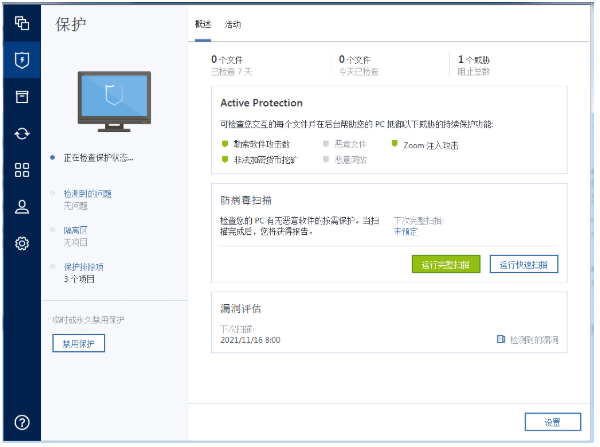Open the Account person icon in the sidebar
Image resolution: width=600 pixels, height=447 pixels.
coord(22,207)
